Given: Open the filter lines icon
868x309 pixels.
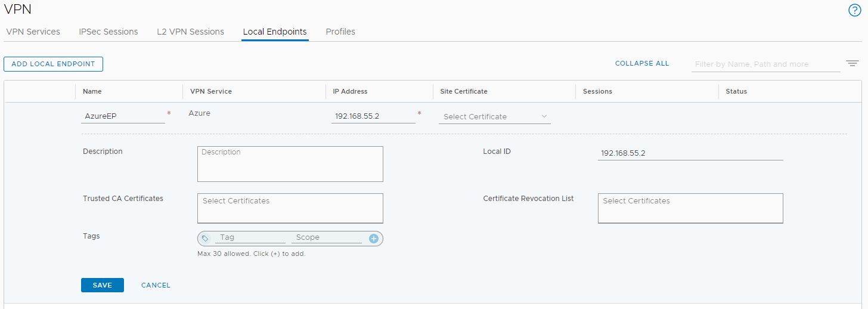Looking at the screenshot, I should point(852,63).
